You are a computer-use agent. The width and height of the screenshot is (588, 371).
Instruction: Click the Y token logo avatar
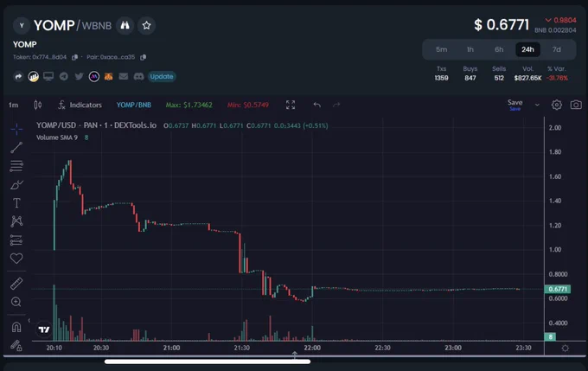[22, 25]
